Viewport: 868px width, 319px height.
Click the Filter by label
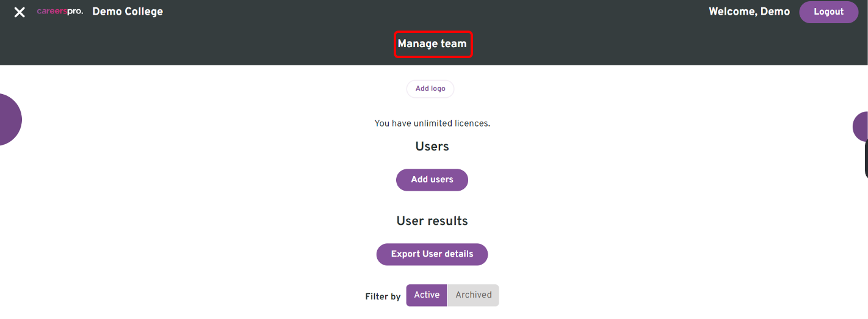(383, 296)
